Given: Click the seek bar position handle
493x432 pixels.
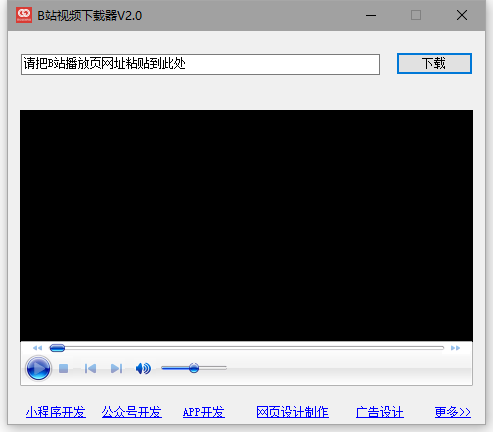Looking at the screenshot, I should point(57,348).
